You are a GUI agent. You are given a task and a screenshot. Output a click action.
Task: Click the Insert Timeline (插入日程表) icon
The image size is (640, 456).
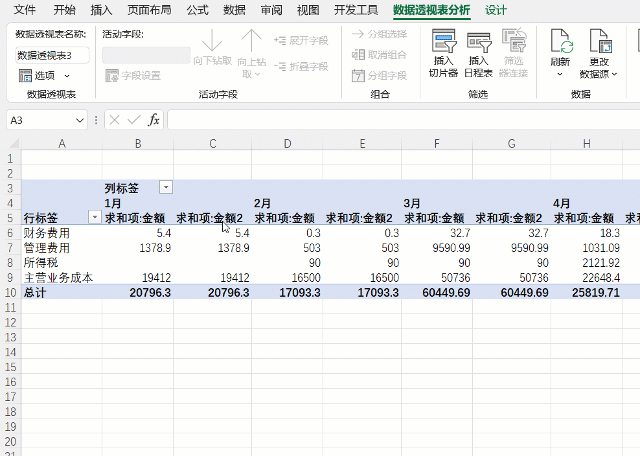tap(479, 42)
